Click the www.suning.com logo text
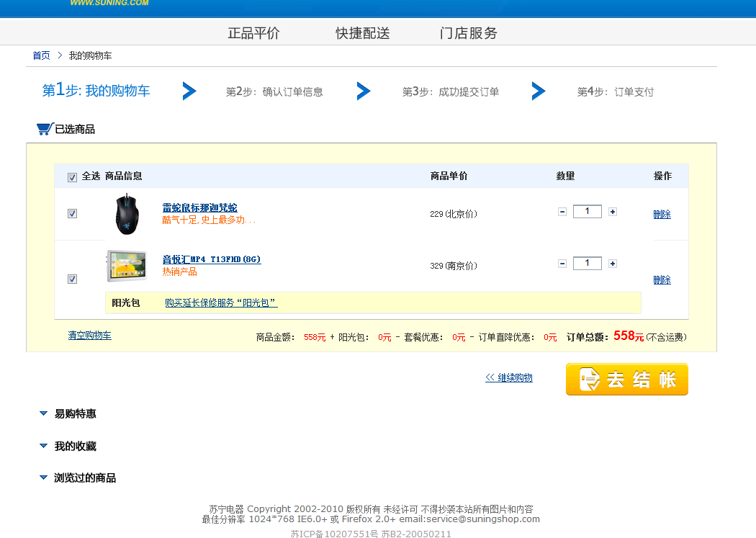 click(109, 3)
